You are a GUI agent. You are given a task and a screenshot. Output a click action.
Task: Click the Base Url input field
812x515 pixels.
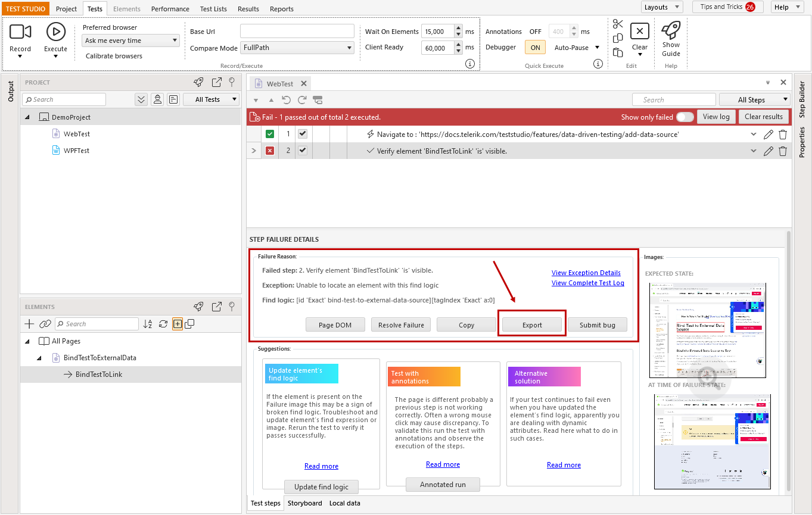pyautogui.click(x=297, y=31)
